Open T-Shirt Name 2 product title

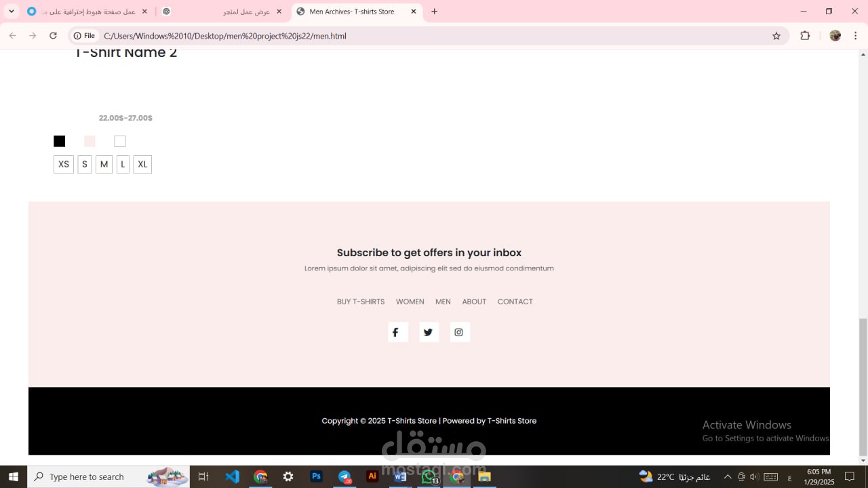pyautogui.click(x=126, y=53)
